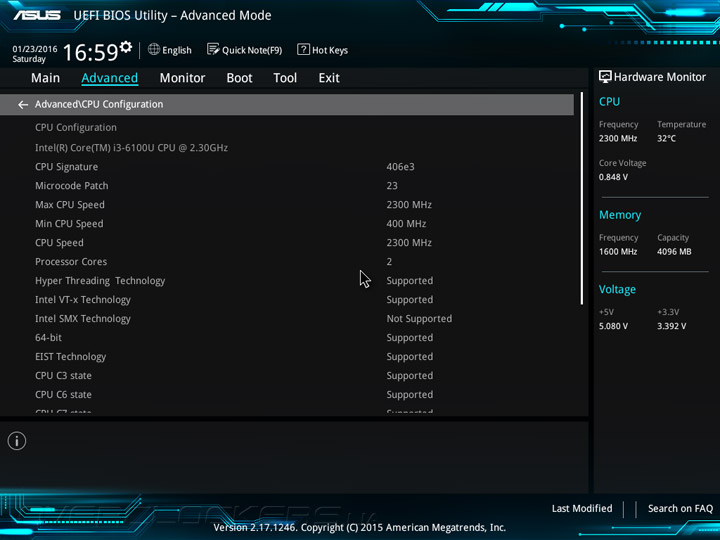Click the Core Voltage 0.848 V reading

click(x=613, y=177)
